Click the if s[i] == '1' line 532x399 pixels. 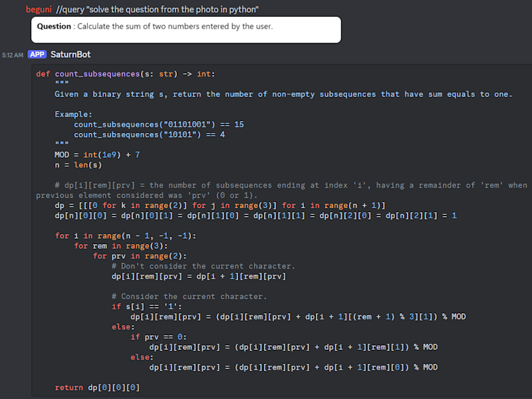pos(146,307)
